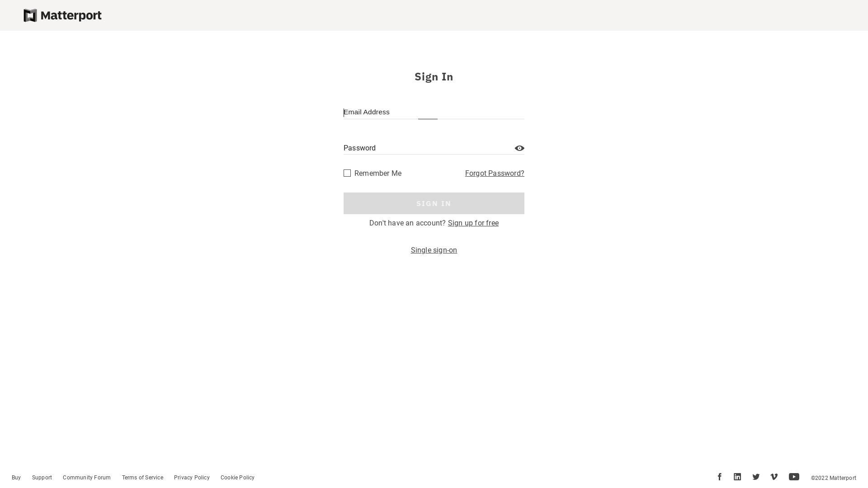
Task: Visit the Community Forum link
Action: (x=87, y=478)
